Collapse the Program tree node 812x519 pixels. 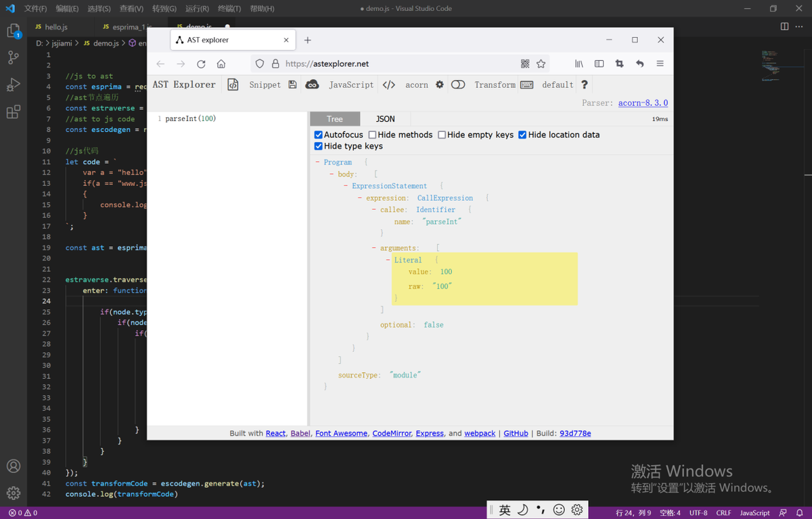(317, 162)
